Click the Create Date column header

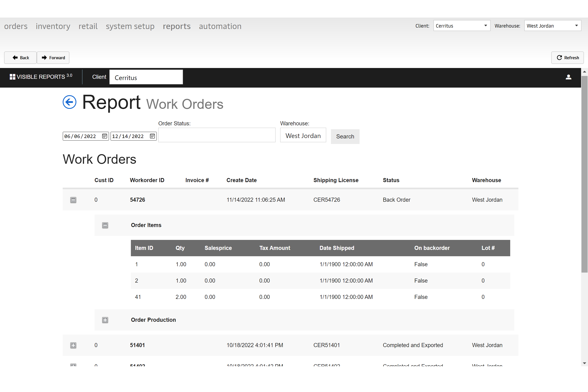[242, 180]
